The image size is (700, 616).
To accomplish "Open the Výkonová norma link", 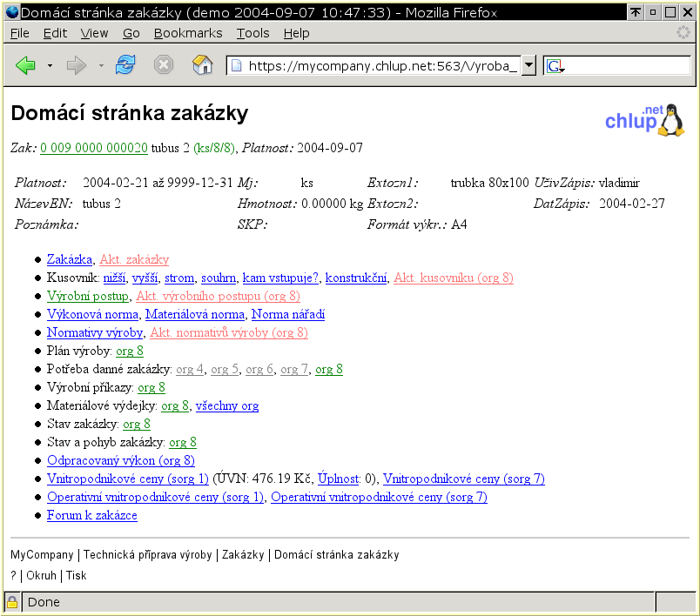I will (92, 314).
